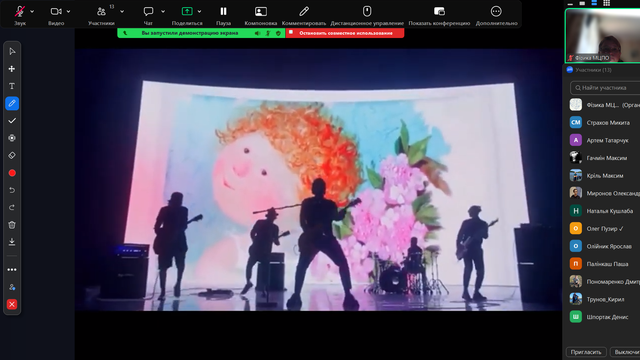The height and width of the screenshot is (360, 640).
Task: Click the Фізика МЦПО video thumbnail
Action: pyautogui.click(x=603, y=36)
